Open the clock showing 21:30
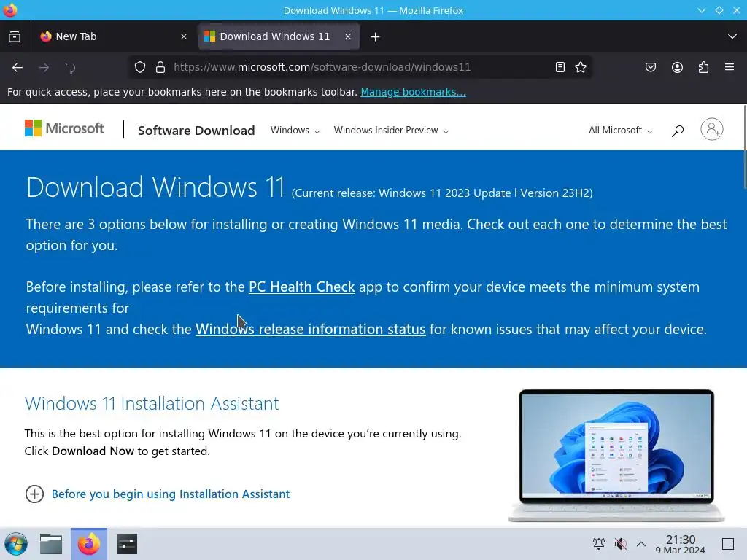The width and height of the screenshot is (747, 560). pos(681,544)
